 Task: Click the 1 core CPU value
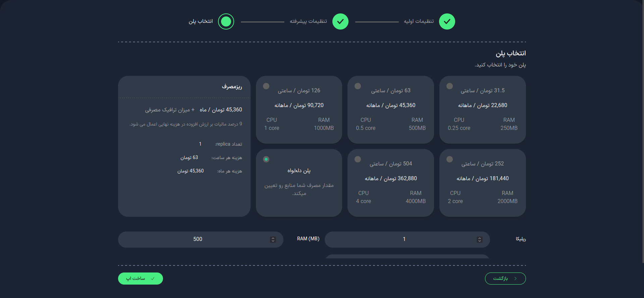(x=272, y=128)
